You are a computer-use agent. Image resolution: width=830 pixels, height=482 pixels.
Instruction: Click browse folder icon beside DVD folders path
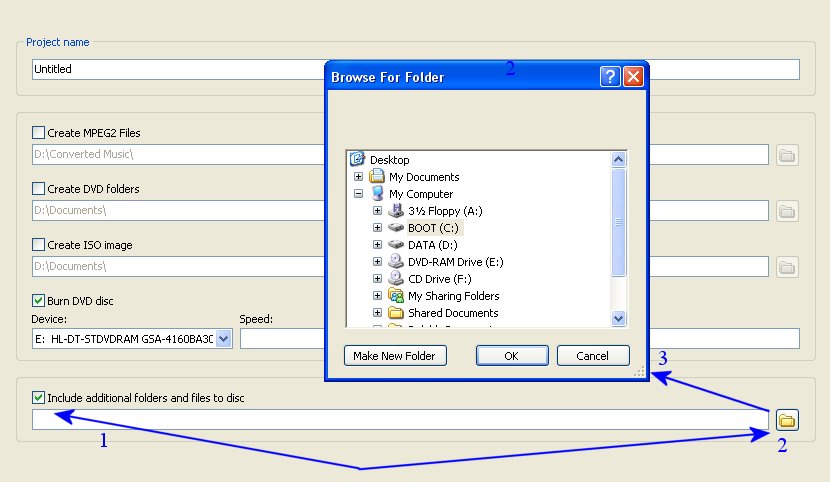click(787, 211)
